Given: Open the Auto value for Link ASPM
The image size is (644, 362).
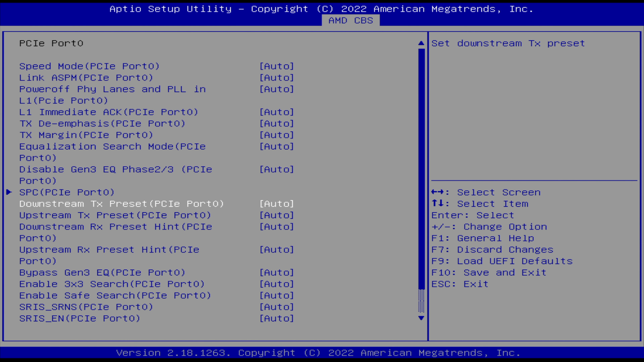Looking at the screenshot, I should point(277,78).
